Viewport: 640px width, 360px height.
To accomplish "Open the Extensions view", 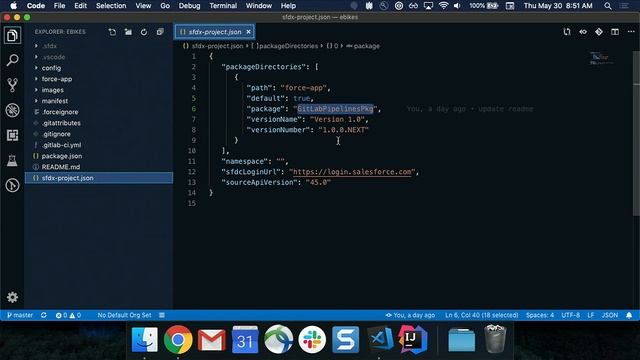I will [x=12, y=135].
